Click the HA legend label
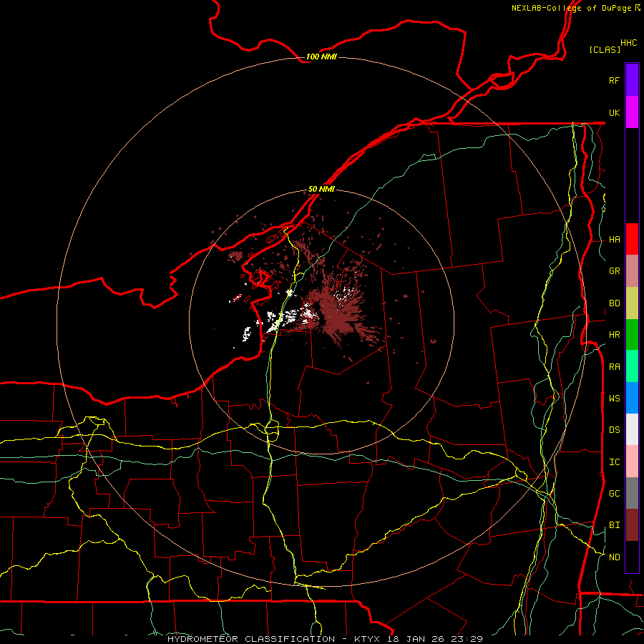This screenshot has height=644, width=644. pyautogui.click(x=615, y=239)
